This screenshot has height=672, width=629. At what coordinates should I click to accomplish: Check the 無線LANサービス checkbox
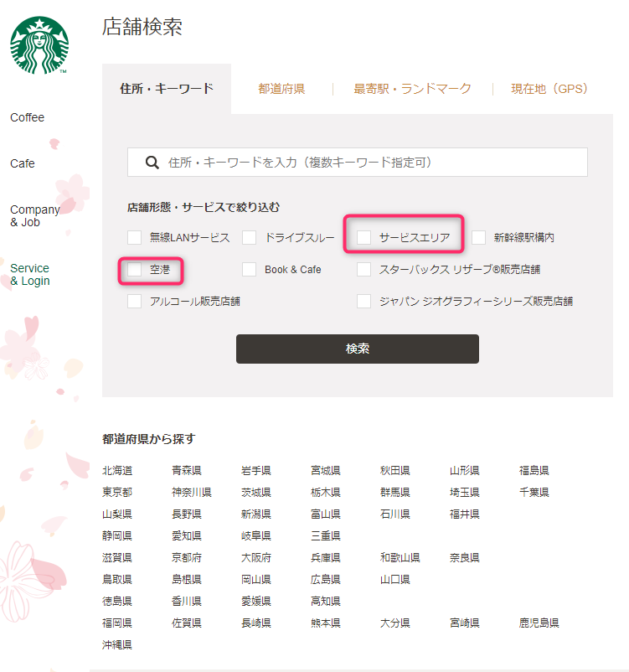click(135, 238)
